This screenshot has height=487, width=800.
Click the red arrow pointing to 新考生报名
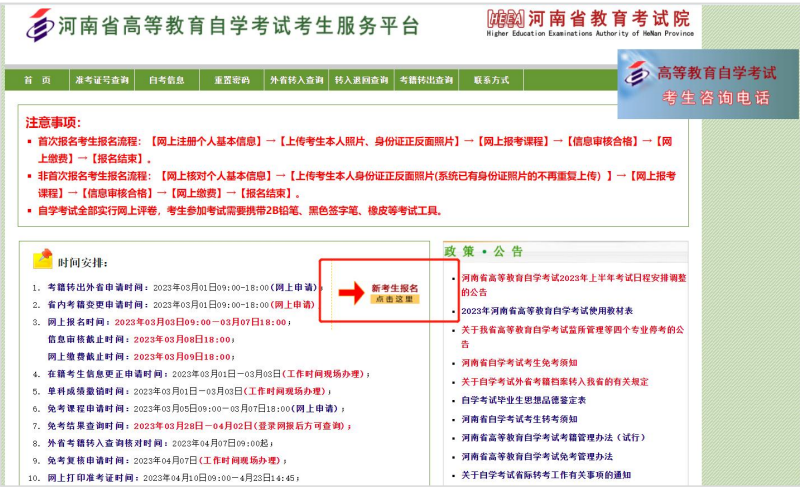click(351, 292)
